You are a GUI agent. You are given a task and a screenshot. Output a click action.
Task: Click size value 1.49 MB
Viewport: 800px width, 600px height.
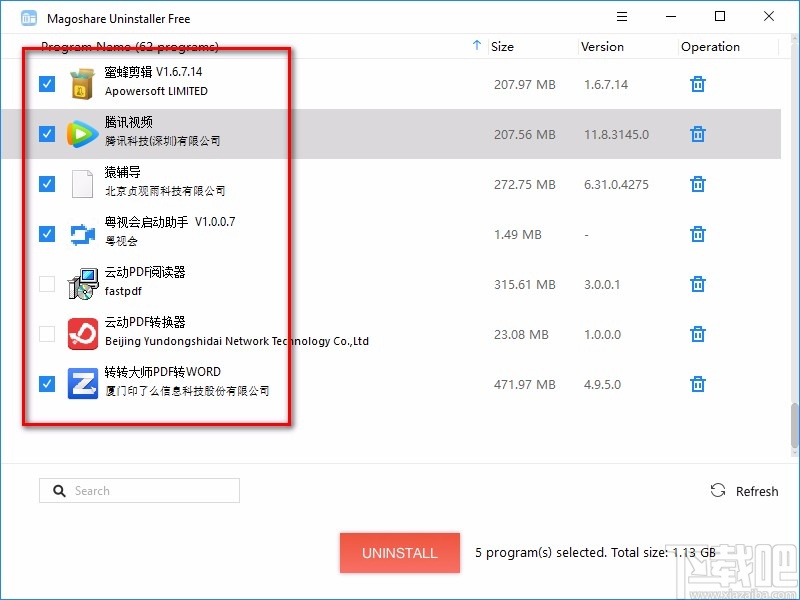tap(517, 235)
